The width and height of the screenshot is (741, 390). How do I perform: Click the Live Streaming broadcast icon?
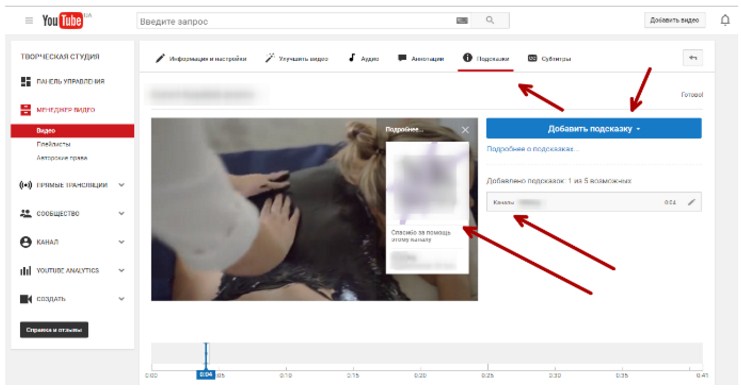point(26,185)
